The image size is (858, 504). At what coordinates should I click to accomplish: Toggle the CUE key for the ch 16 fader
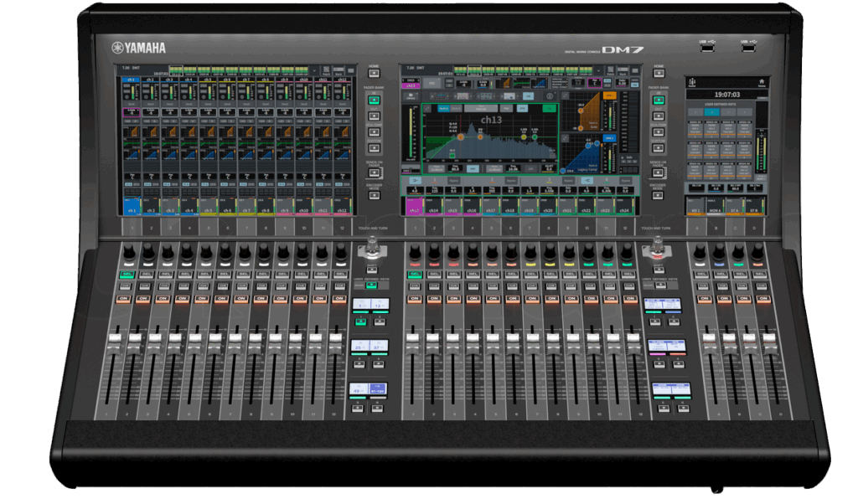coord(473,285)
